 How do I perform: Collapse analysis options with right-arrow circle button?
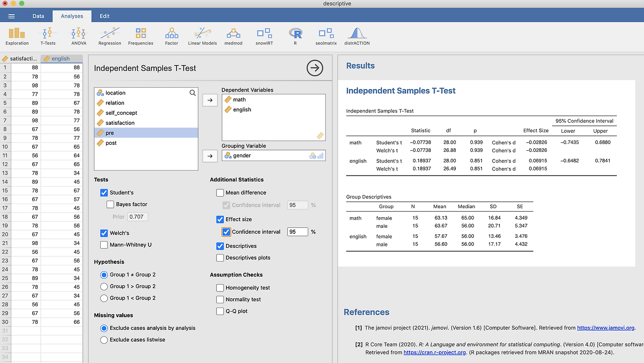tap(315, 68)
